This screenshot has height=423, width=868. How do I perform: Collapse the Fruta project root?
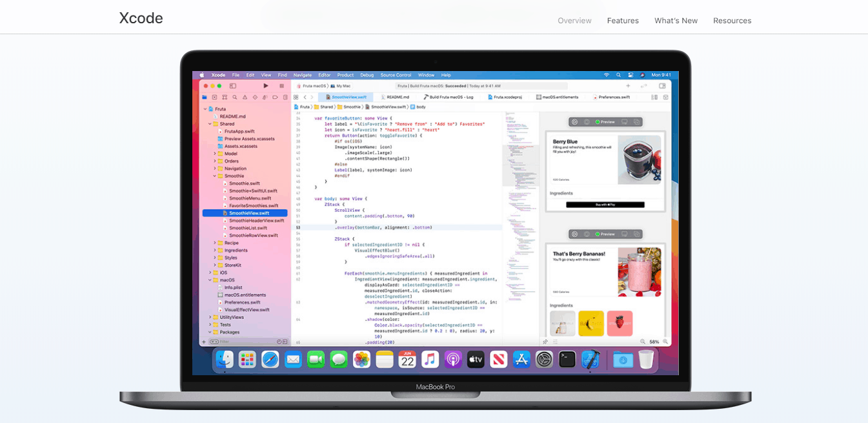205,109
